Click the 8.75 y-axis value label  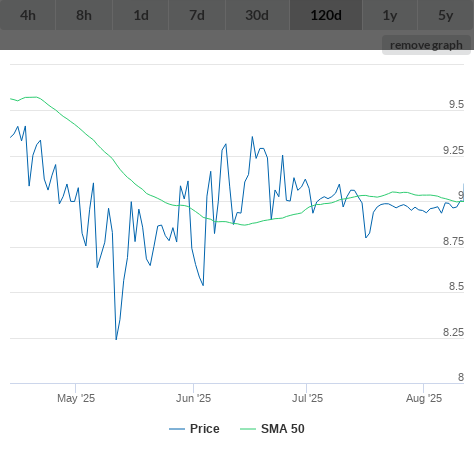[453, 241]
